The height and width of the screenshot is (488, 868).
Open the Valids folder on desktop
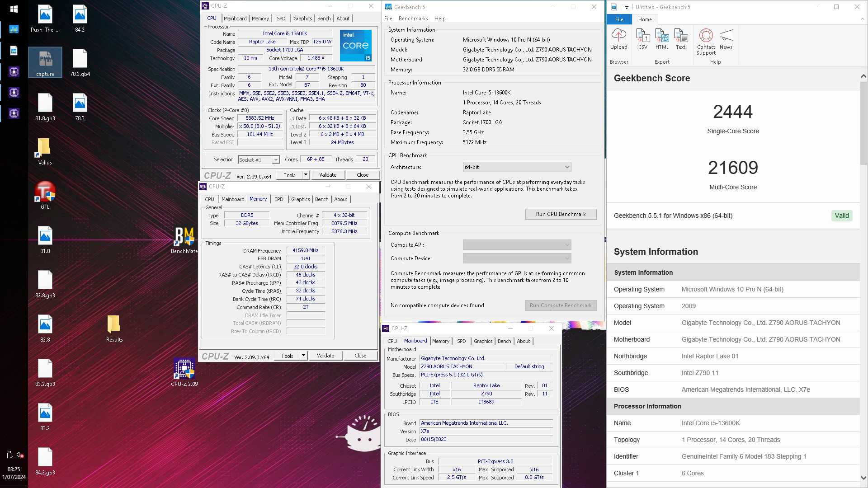click(45, 151)
